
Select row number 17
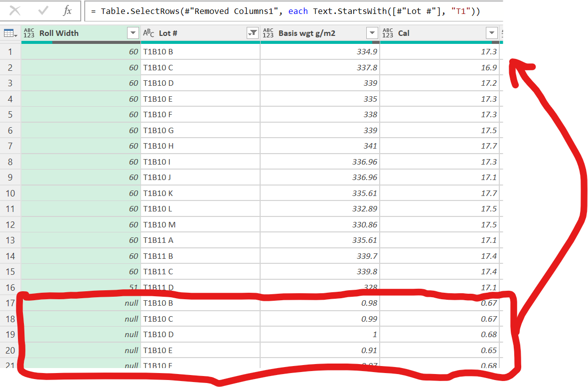10,303
